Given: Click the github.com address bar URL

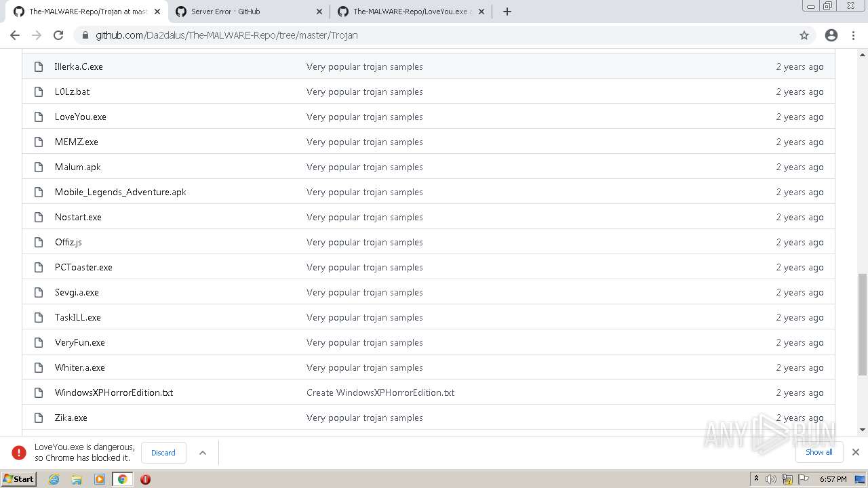Looking at the screenshot, I should point(226,35).
